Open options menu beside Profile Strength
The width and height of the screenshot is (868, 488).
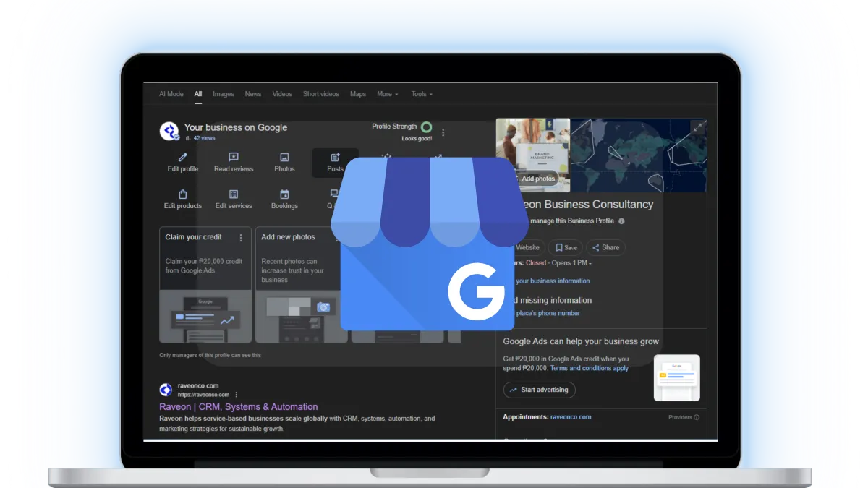point(443,132)
